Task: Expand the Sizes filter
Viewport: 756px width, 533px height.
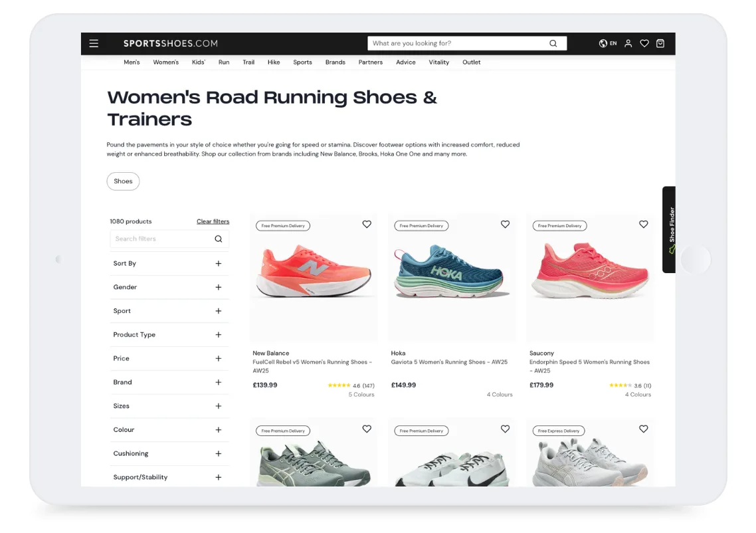Action: point(169,406)
